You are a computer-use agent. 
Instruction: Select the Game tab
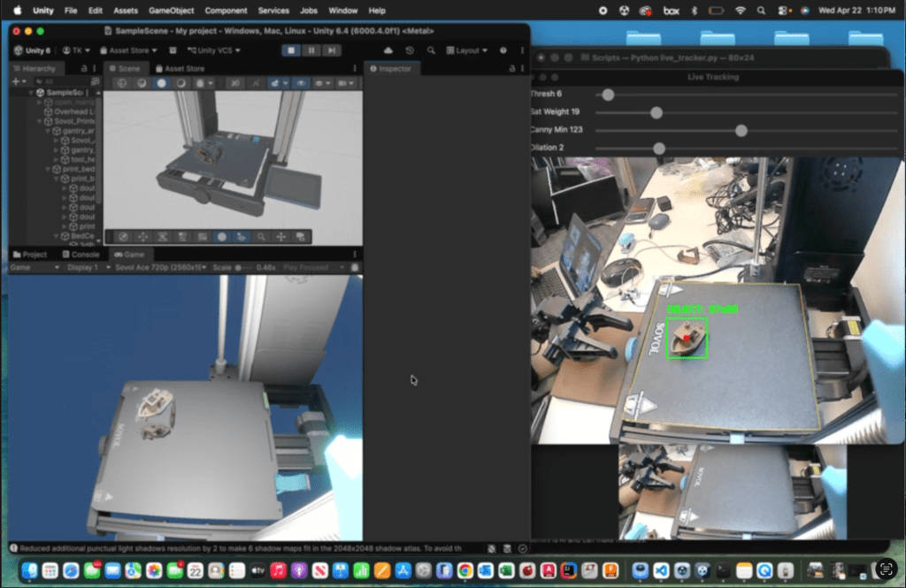129,254
